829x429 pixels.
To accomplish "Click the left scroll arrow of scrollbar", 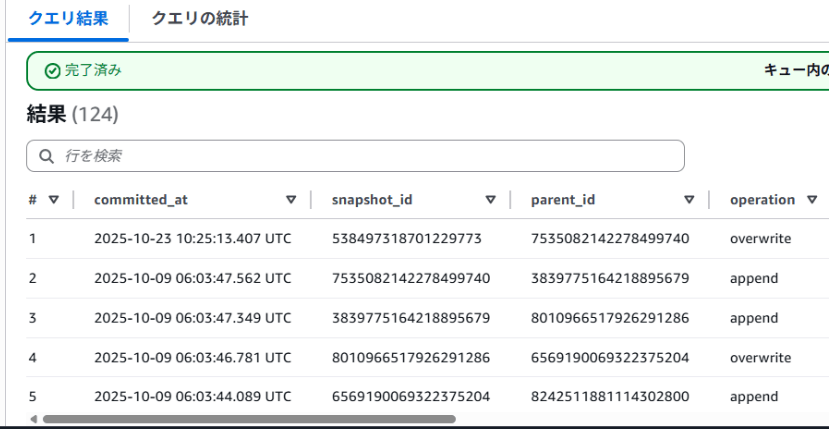I will [x=33, y=419].
